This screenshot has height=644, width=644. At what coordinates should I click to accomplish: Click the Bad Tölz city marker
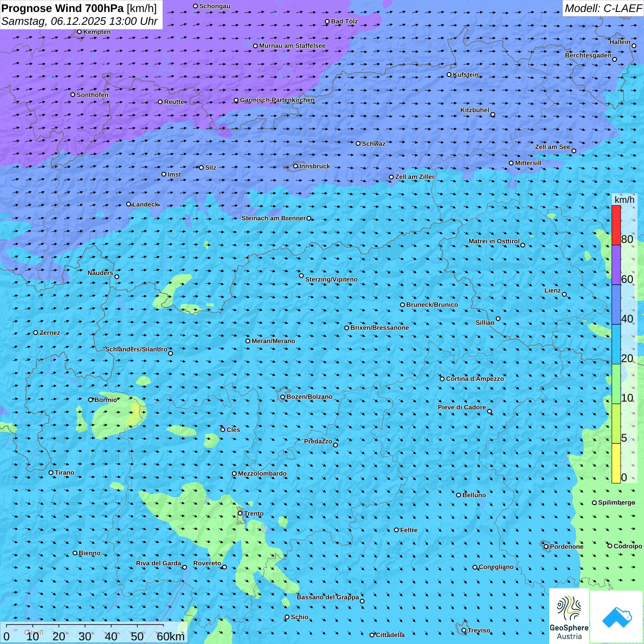tap(328, 22)
